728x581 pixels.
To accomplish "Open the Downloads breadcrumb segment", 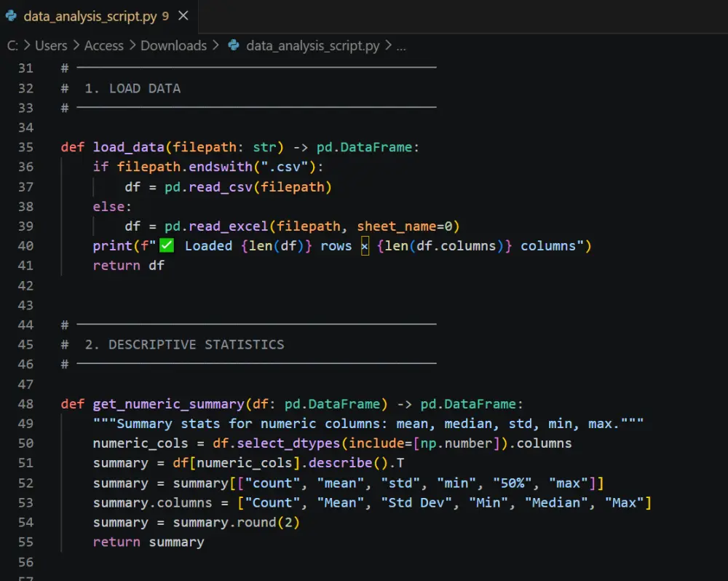I will pyautogui.click(x=174, y=46).
